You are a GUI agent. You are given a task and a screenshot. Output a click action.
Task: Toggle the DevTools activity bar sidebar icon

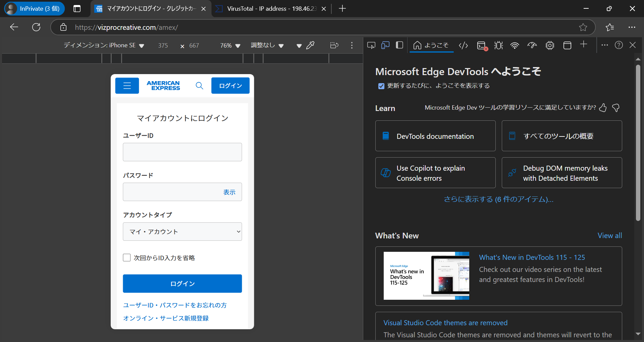[x=399, y=45]
